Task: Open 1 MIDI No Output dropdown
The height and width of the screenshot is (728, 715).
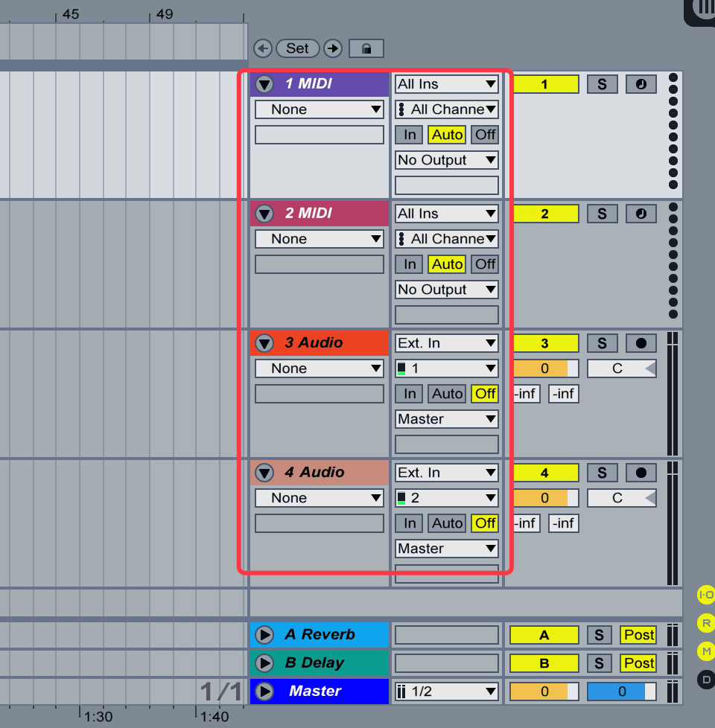Action: point(446,160)
